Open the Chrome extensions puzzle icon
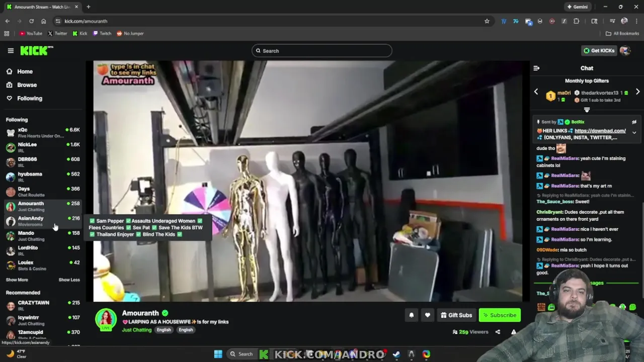Screen dimensions: 644x362 coord(576,21)
